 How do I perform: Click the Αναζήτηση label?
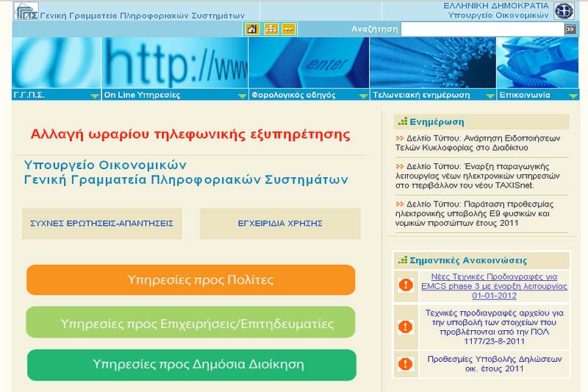click(374, 29)
